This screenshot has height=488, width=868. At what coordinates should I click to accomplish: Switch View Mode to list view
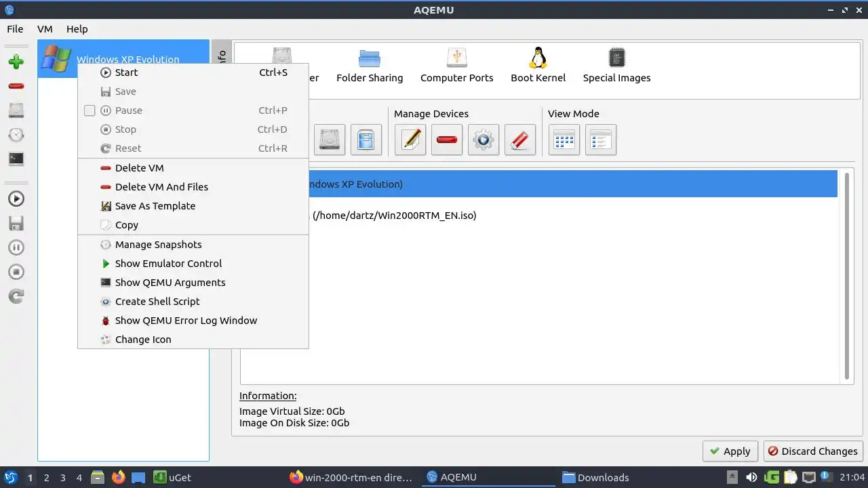tap(601, 140)
